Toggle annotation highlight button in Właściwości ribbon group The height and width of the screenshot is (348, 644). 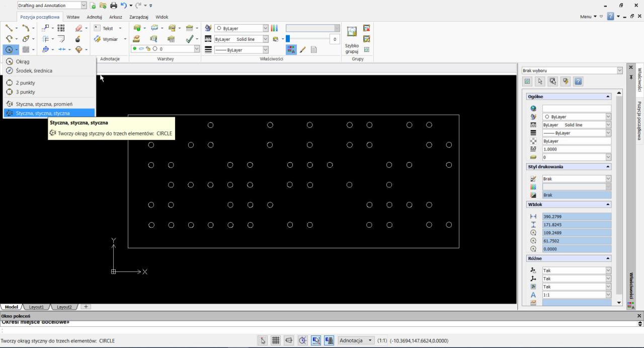point(291,50)
